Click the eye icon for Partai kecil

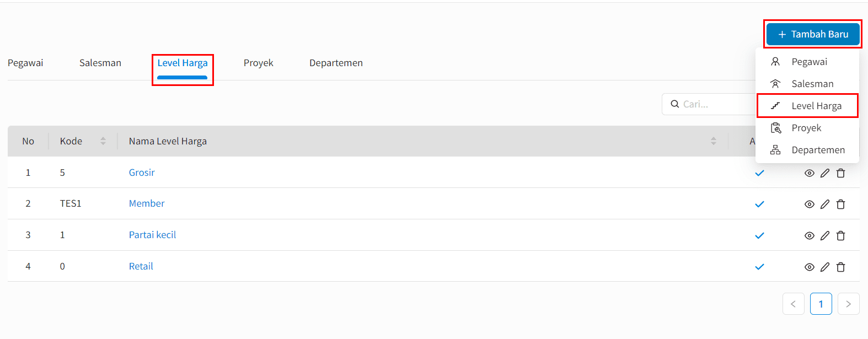tap(810, 236)
